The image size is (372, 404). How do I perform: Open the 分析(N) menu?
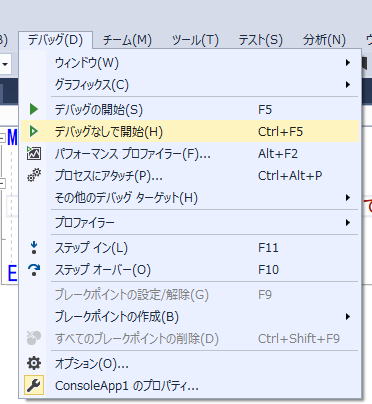tap(324, 40)
